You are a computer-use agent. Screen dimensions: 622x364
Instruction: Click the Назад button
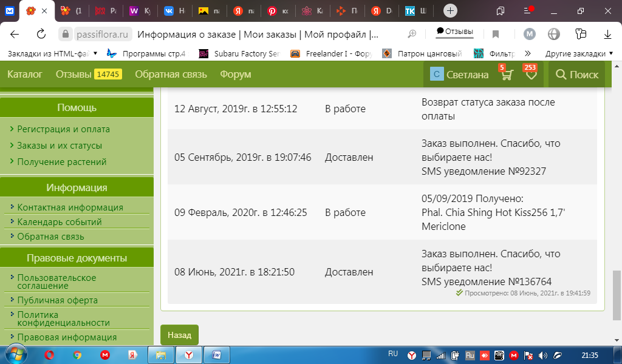179,335
